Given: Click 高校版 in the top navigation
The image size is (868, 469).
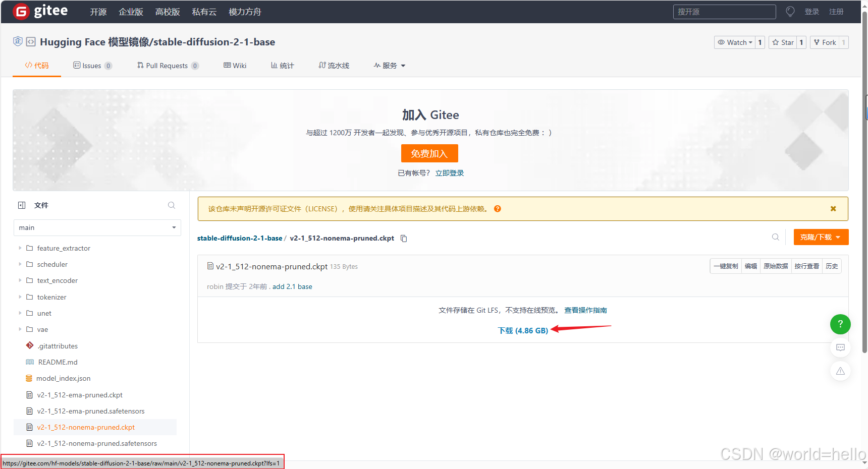Looking at the screenshot, I should click(x=168, y=12).
